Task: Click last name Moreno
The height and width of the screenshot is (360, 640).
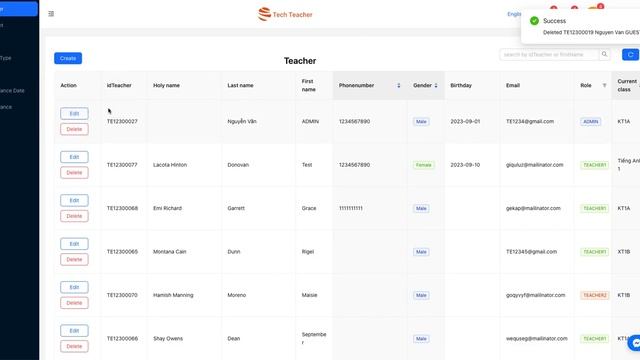Action: [237, 295]
